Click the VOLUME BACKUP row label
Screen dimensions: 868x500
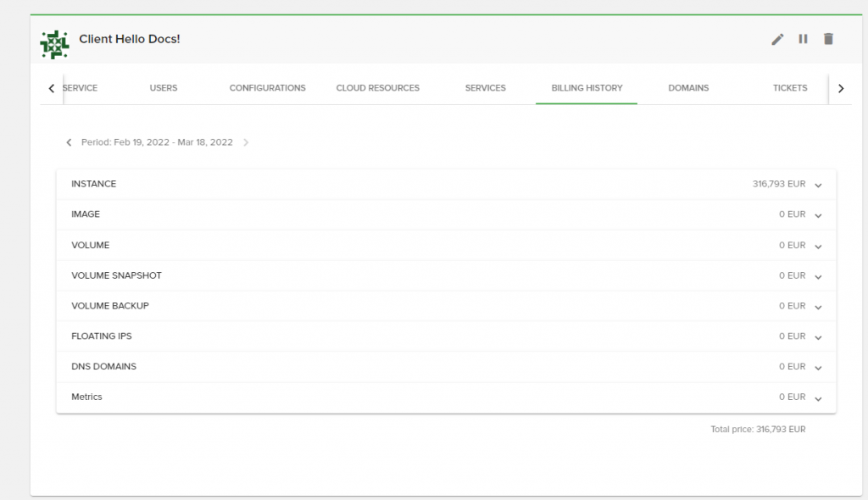coord(110,306)
